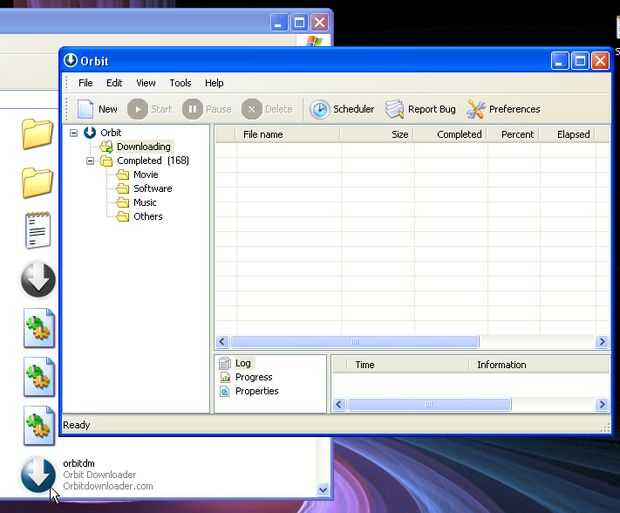Click the Time column header in log
This screenshot has height=513, width=620.
point(407,365)
